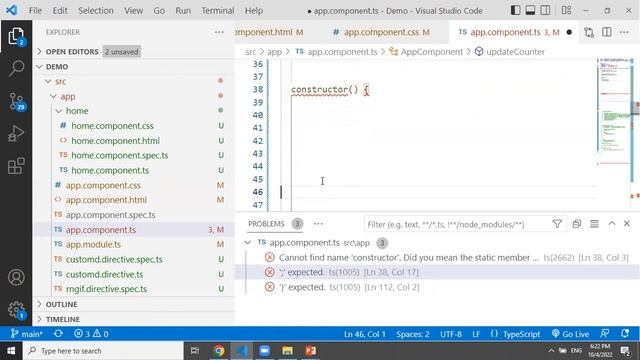The height and width of the screenshot is (360, 640).
Task: Open the Run and Debug view
Action: (x=16, y=134)
